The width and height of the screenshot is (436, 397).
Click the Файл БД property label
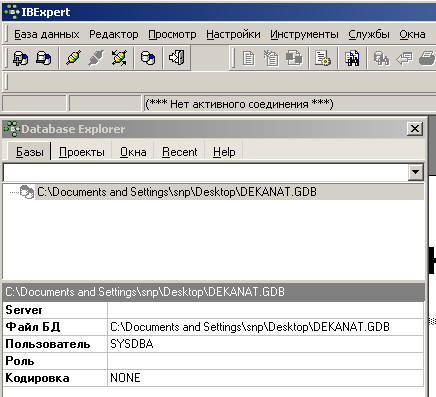[x=33, y=327]
